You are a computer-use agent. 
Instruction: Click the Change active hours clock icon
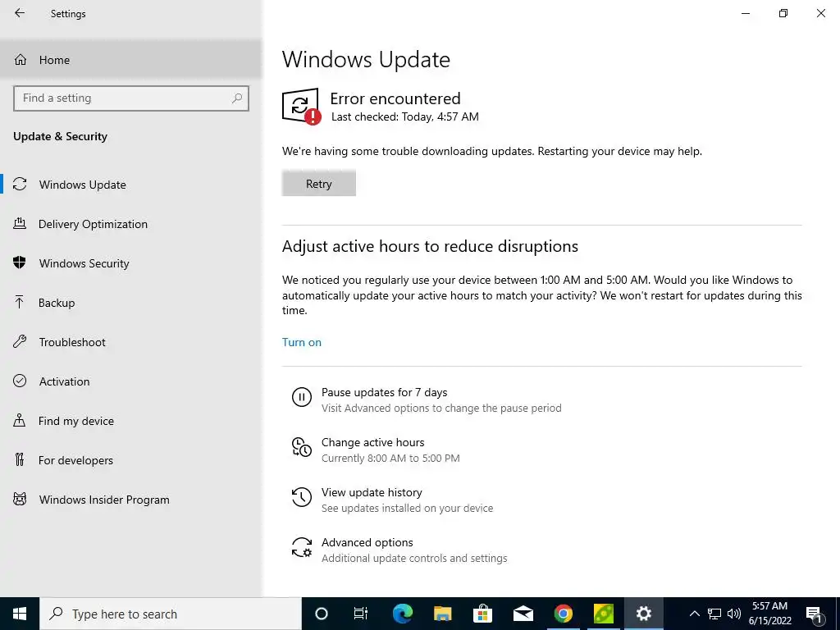click(x=302, y=447)
